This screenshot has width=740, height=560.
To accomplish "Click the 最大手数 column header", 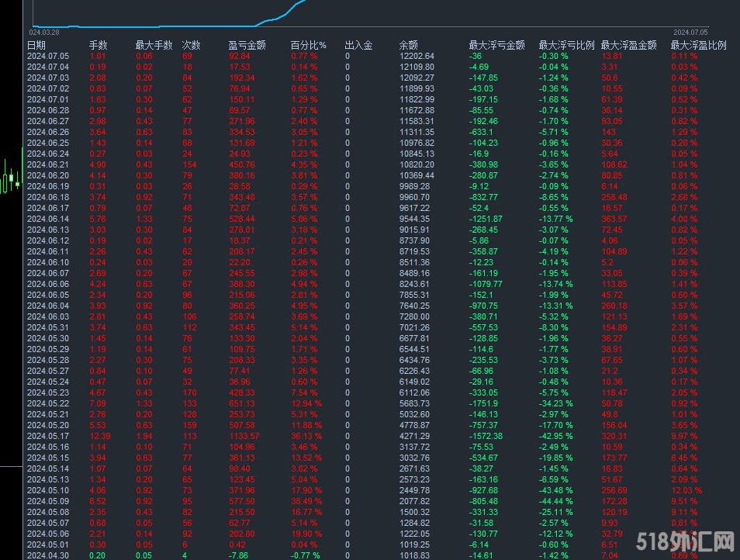I will pyautogui.click(x=154, y=45).
